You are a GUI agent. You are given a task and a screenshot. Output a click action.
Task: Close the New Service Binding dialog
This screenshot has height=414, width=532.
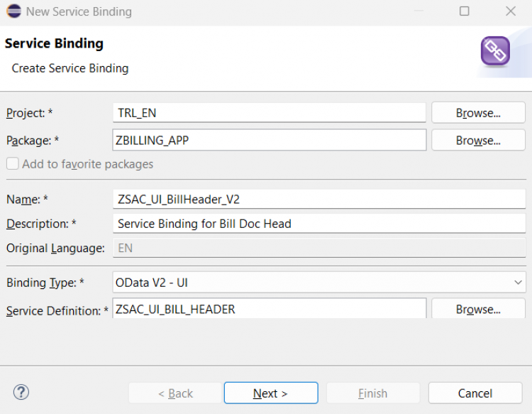pos(510,11)
